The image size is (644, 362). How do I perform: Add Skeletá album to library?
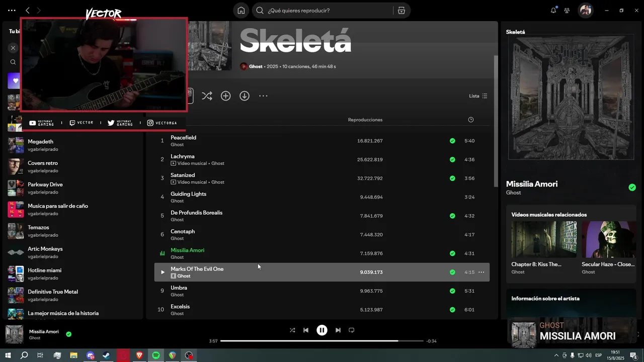tap(226, 96)
